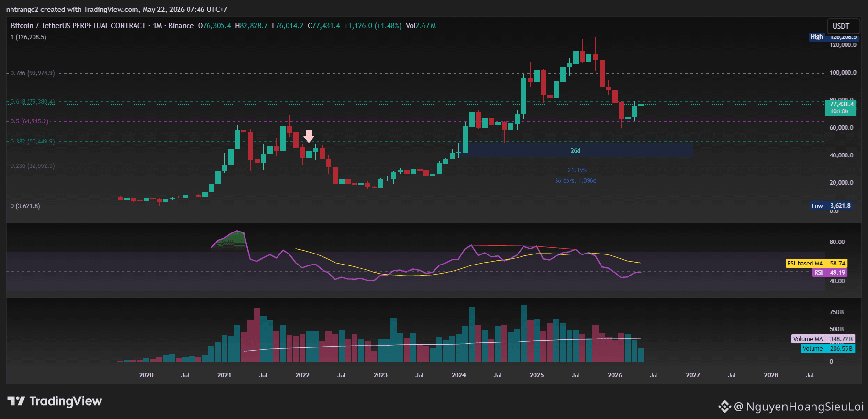Click the cyan Volume label
The image size is (868, 419).
[812, 349]
